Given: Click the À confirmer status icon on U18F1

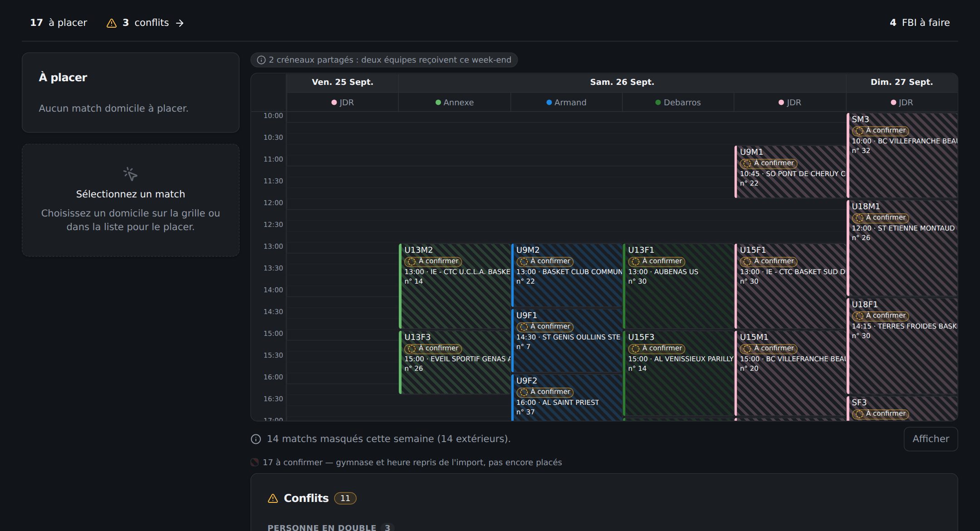Looking at the screenshot, I should pyautogui.click(x=859, y=316).
